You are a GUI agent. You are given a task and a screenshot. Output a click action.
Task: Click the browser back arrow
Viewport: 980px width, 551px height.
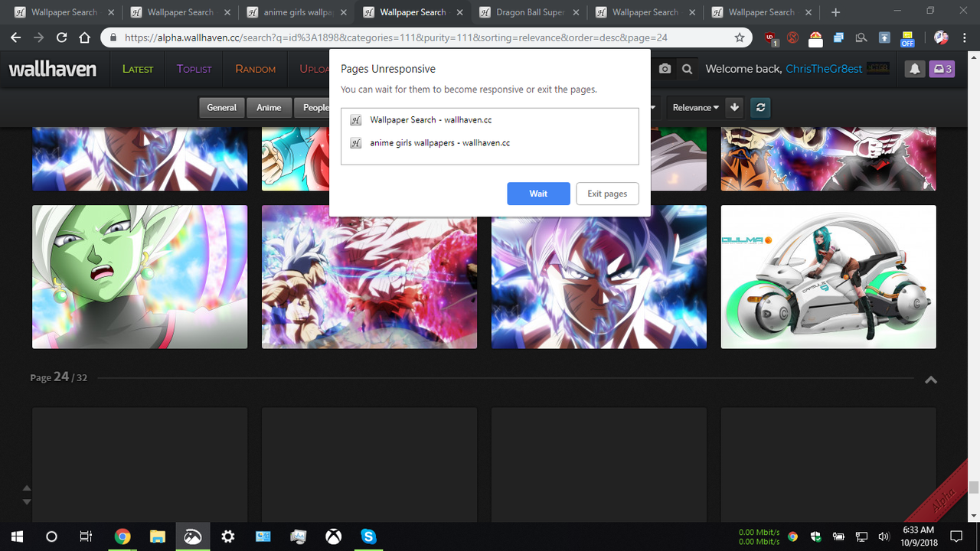[16, 37]
